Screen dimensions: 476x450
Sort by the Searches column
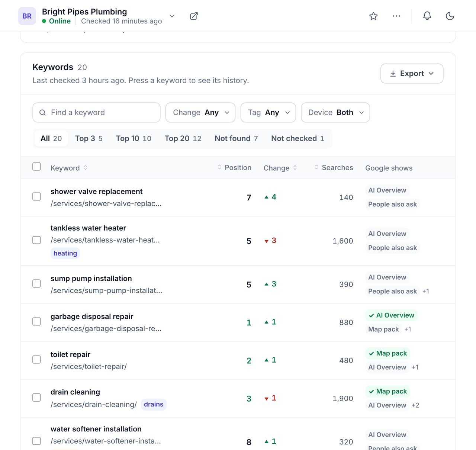click(x=334, y=168)
